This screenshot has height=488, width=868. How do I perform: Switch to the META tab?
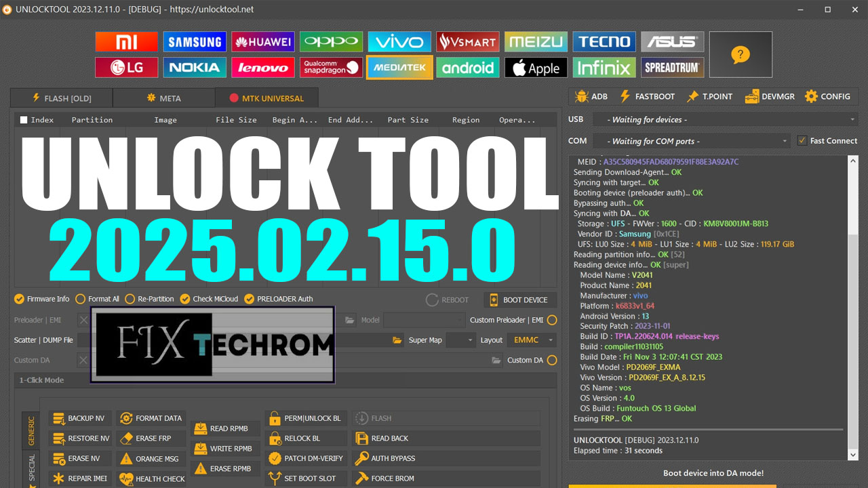(164, 98)
